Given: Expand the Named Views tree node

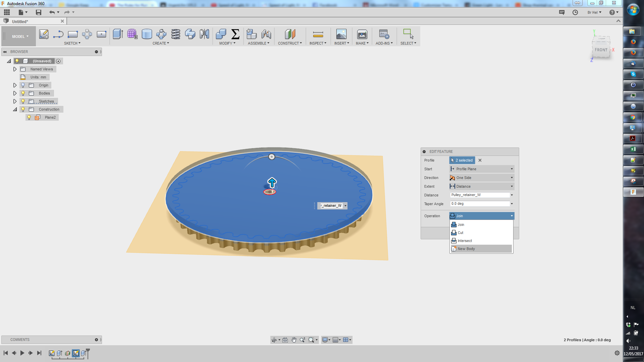Looking at the screenshot, I should pyautogui.click(x=15, y=69).
